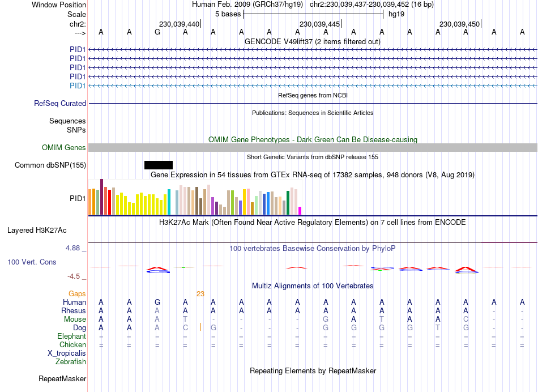The width and height of the screenshot is (538, 392).
Task: Click the "100 Vert. Cons" track label
Action: pos(32,262)
